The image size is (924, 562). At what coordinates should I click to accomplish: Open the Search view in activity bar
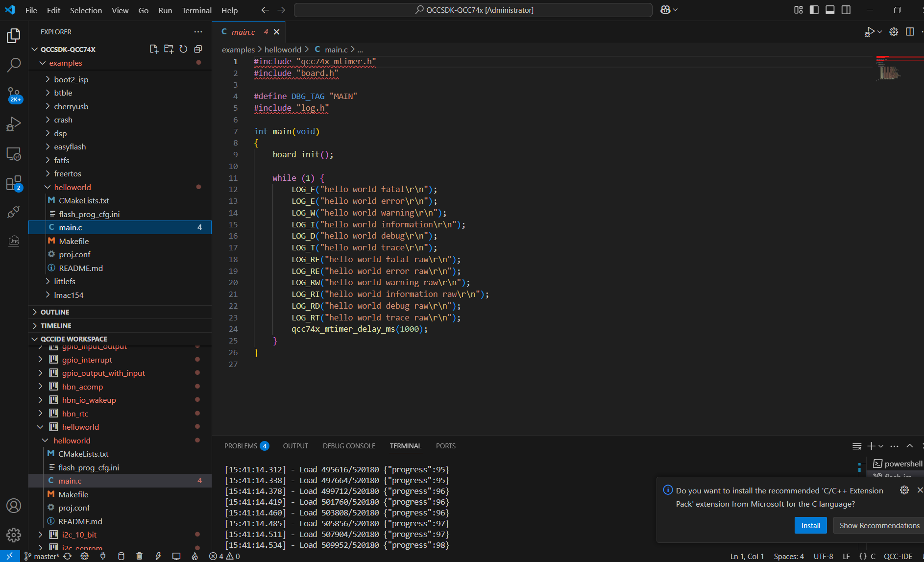14,64
